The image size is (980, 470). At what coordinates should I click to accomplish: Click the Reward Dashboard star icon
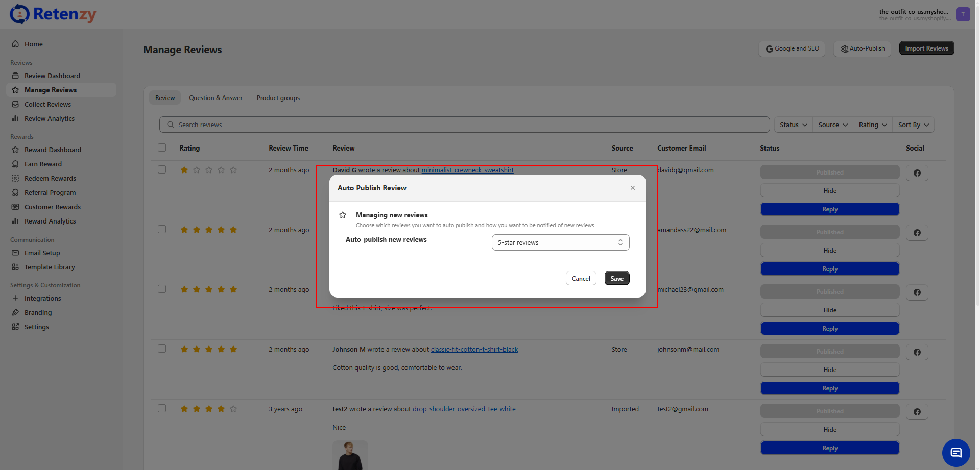(x=15, y=150)
